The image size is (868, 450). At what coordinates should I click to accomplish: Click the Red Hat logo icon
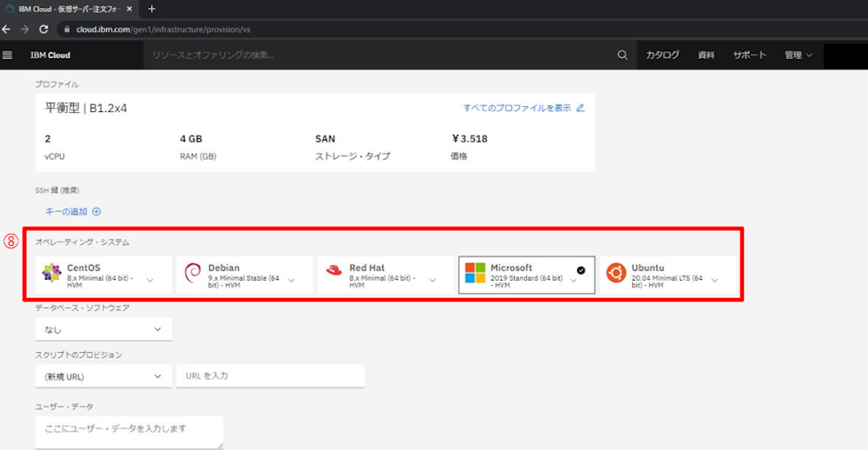pos(334,271)
